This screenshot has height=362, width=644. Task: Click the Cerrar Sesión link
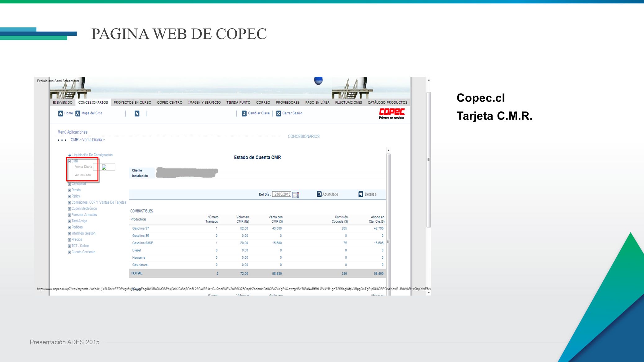(292, 113)
